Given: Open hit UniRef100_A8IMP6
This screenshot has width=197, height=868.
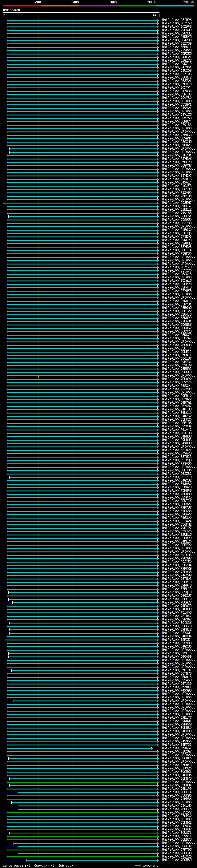Looking at the screenshot, I should coord(177,20).
